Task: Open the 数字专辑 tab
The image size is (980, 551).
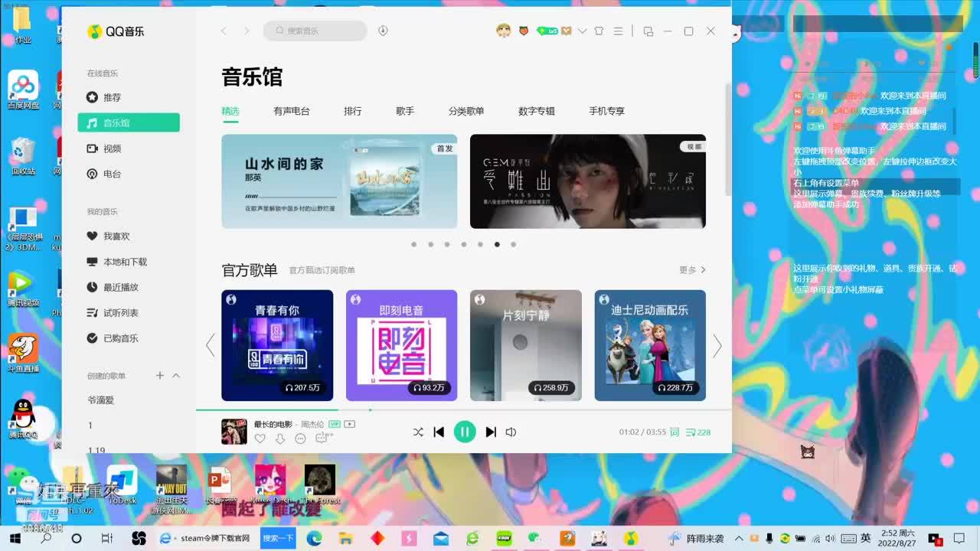Action: click(x=536, y=111)
